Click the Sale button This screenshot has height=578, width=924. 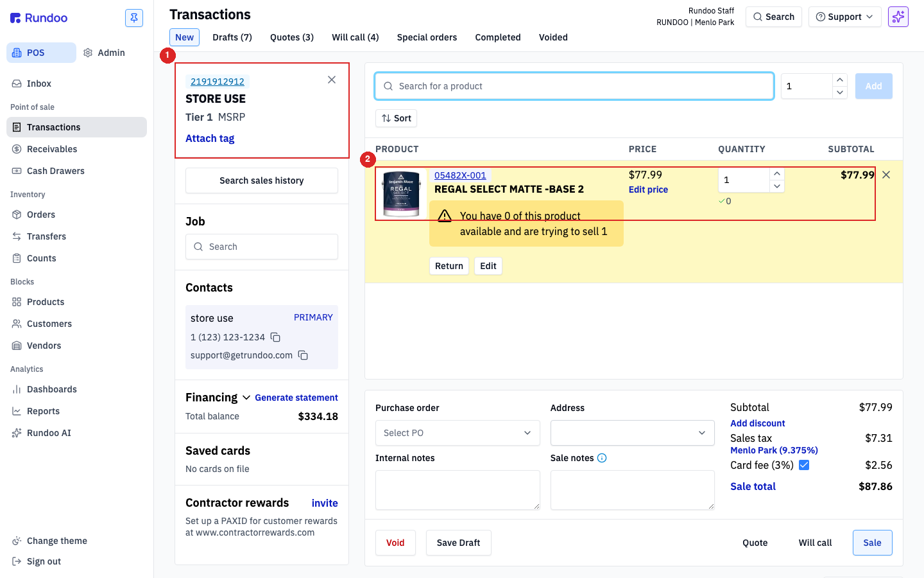tap(872, 543)
